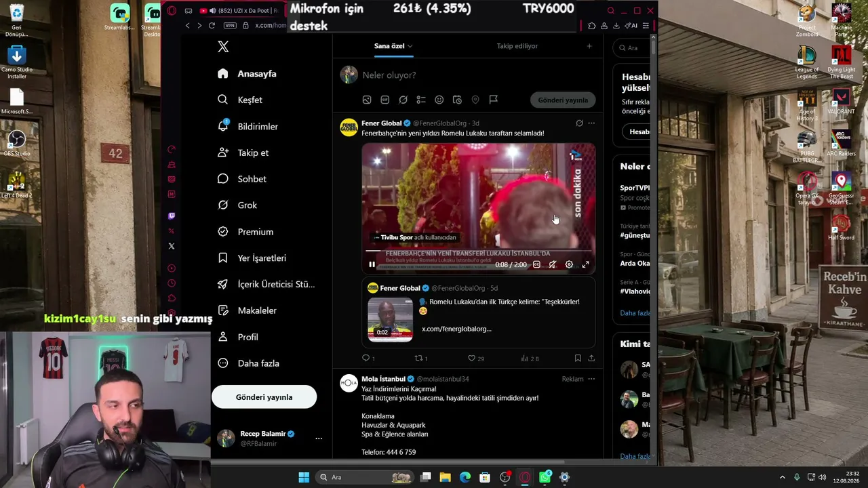This screenshot has width=868, height=488.
Task: Unmute the Lukaku video
Action: coord(553,264)
